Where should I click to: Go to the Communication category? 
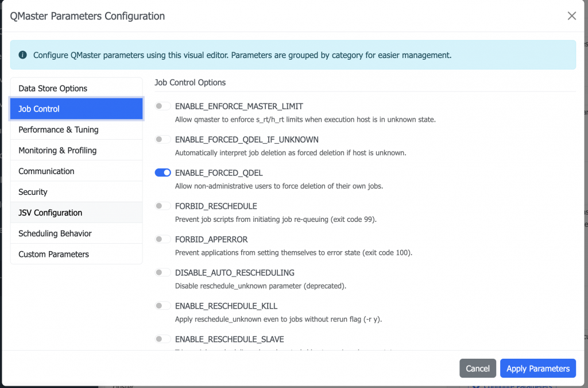tap(76, 171)
